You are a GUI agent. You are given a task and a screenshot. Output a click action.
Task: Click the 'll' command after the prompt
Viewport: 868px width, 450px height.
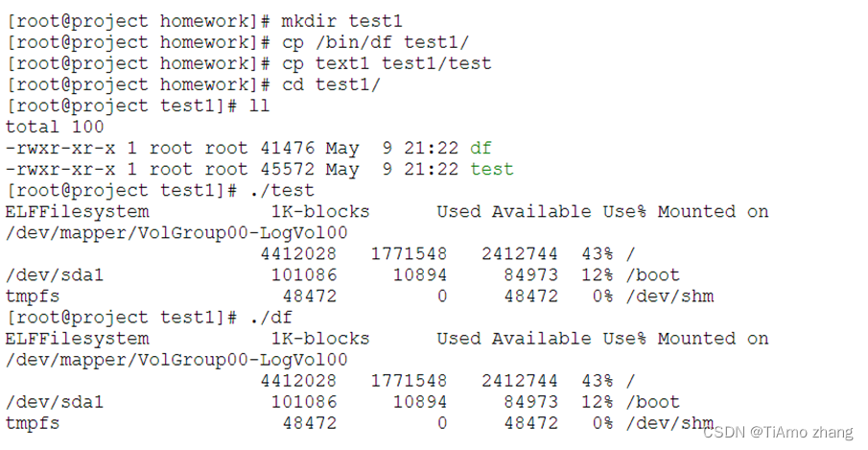coord(259,106)
